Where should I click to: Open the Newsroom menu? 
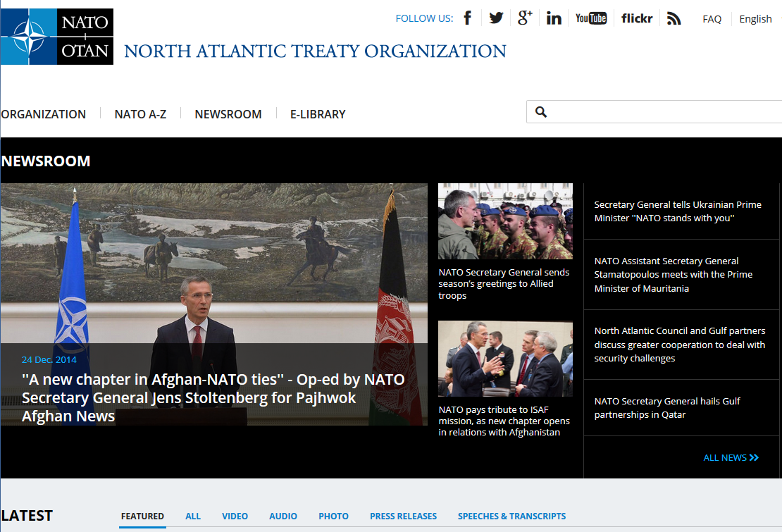(x=228, y=114)
